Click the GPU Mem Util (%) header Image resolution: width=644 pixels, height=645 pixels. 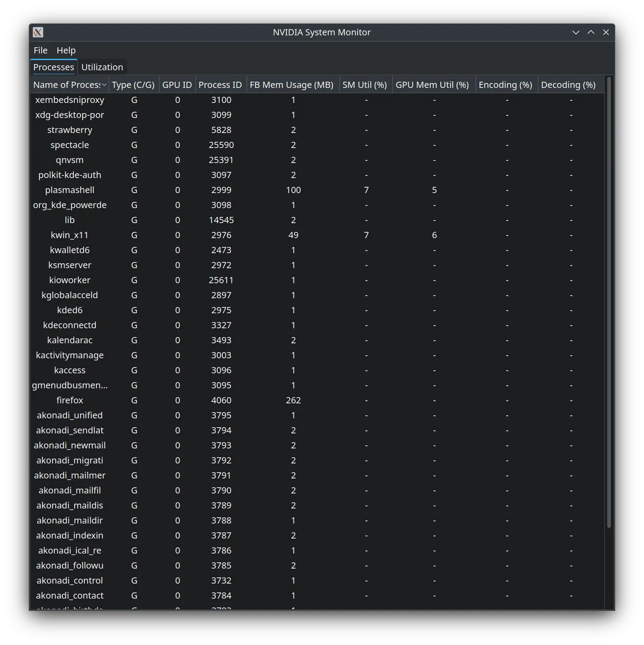(432, 85)
